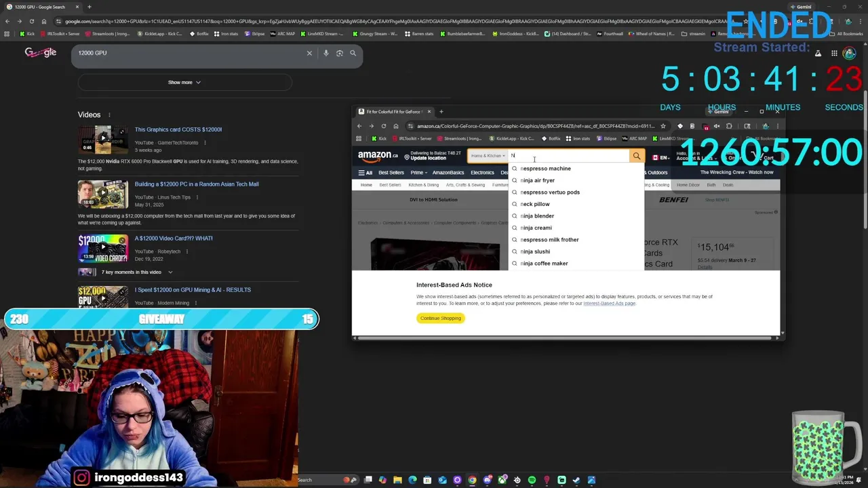The image size is (868, 488).
Task: Open Best Sellers in Amazon nav
Action: (391, 173)
